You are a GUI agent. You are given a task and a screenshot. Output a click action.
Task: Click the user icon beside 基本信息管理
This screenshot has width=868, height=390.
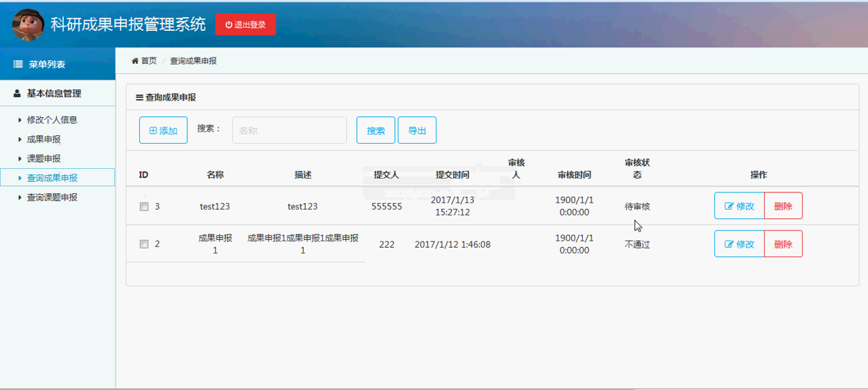point(17,93)
